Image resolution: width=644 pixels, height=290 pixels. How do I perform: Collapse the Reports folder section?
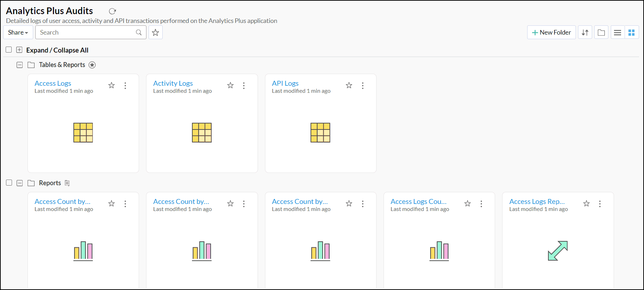[x=20, y=183]
